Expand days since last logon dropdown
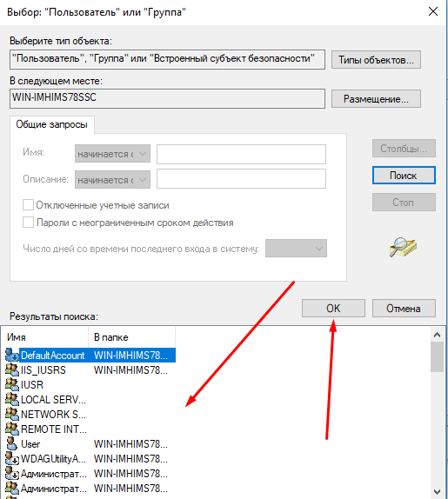448x499 pixels. pyautogui.click(x=296, y=249)
